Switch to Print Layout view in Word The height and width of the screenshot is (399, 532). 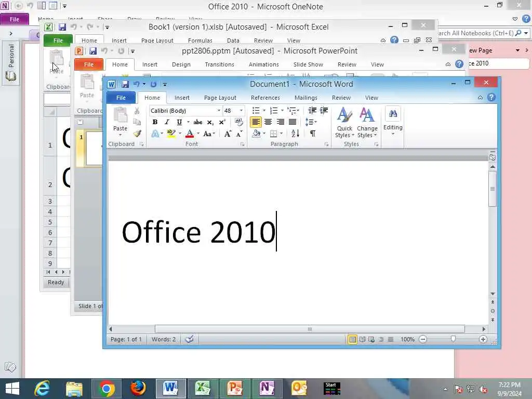tap(353, 339)
